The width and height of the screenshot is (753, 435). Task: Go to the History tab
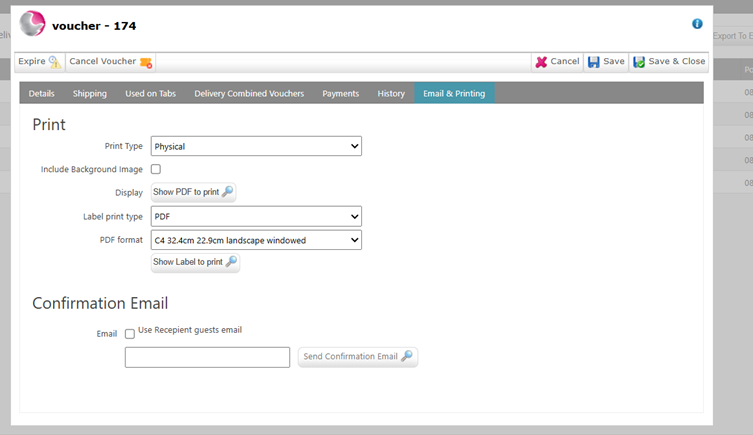391,93
